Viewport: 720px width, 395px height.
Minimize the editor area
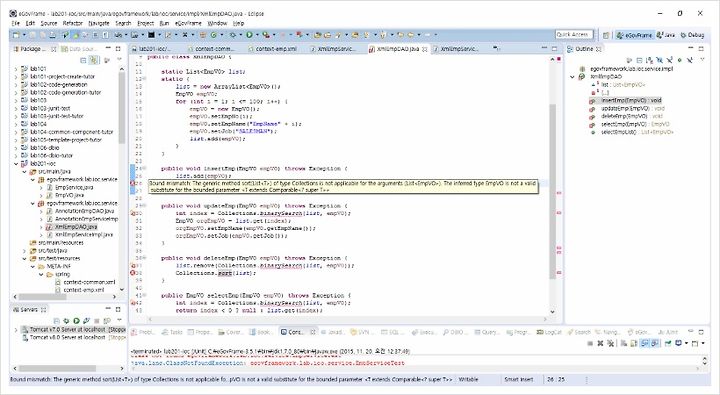[x=544, y=48]
